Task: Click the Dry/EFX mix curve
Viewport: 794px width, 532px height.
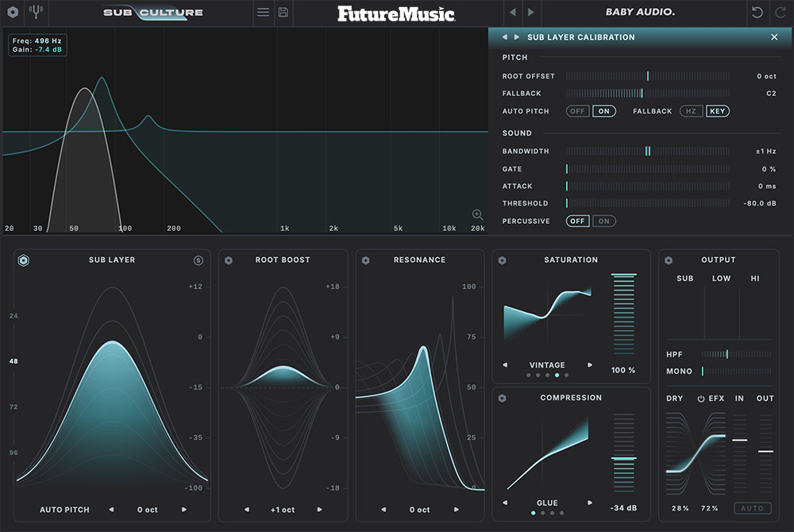Action: (x=696, y=453)
